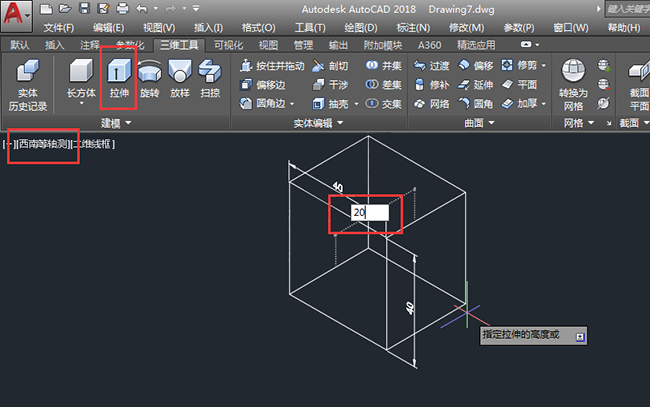Open the Draw (绘图) menu
The image size is (650, 407).
(x=361, y=28)
